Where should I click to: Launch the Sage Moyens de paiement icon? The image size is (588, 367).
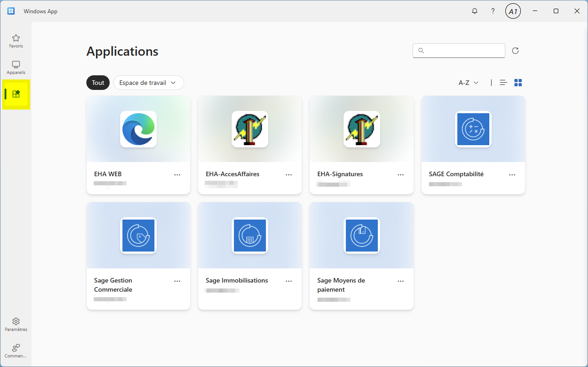(x=362, y=236)
